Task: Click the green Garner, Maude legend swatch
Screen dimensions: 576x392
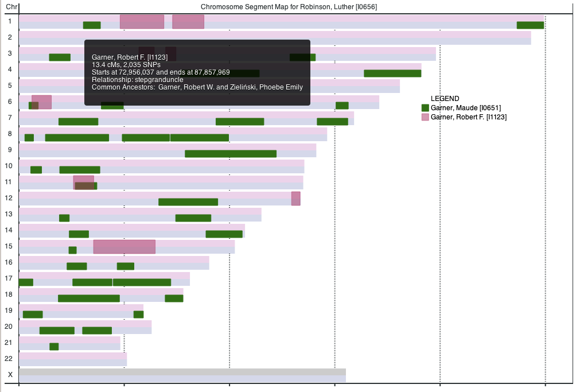Action: 425,108
